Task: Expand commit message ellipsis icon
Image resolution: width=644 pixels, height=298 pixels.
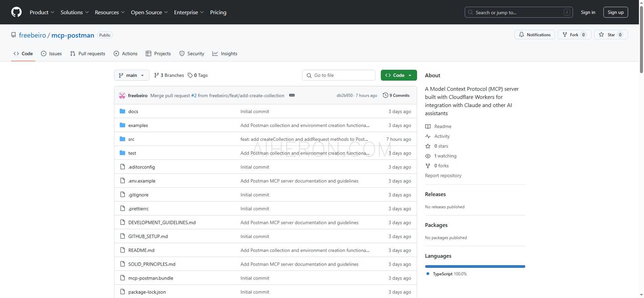Action: [292, 95]
